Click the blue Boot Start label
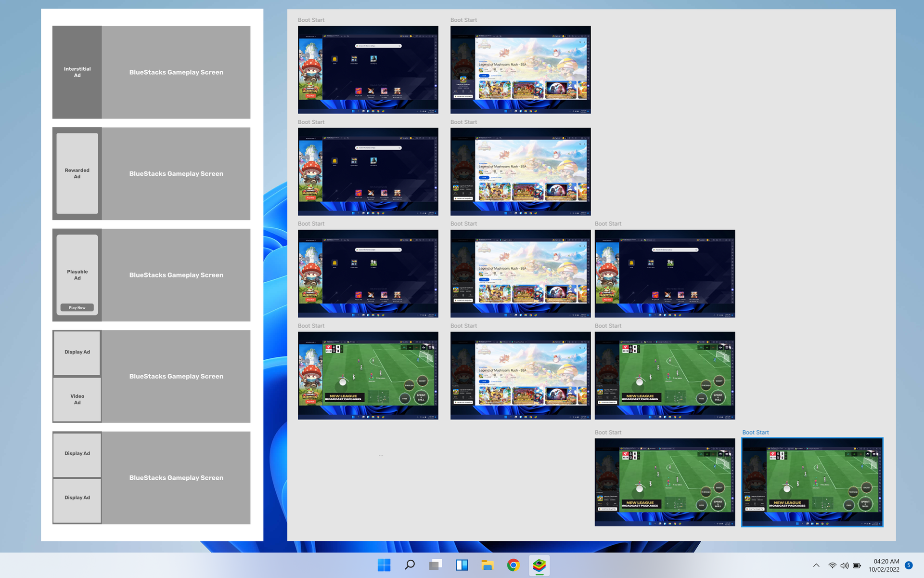Screen dimensions: 924x578 coord(756,433)
